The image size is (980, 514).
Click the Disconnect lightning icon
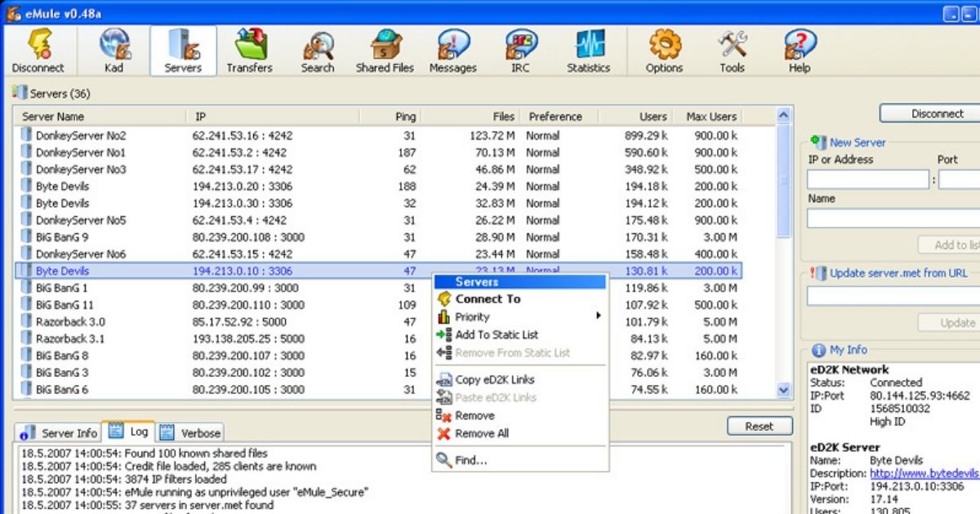pyautogui.click(x=38, y=49)
